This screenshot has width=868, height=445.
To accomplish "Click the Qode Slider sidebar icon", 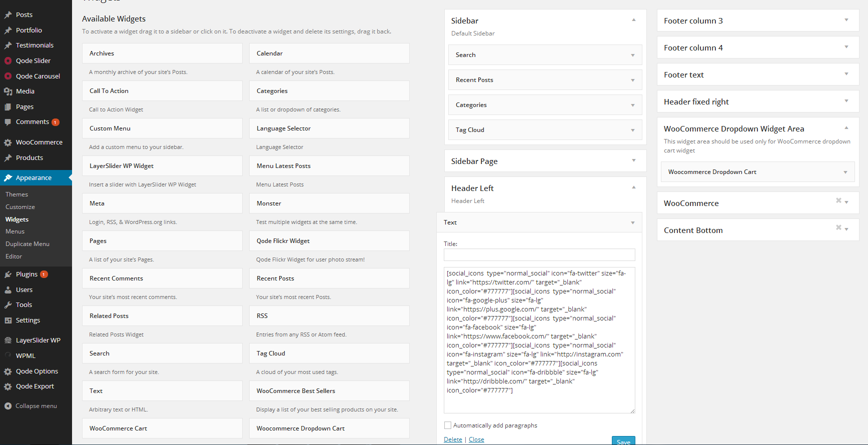I will (x=8, y=61).
